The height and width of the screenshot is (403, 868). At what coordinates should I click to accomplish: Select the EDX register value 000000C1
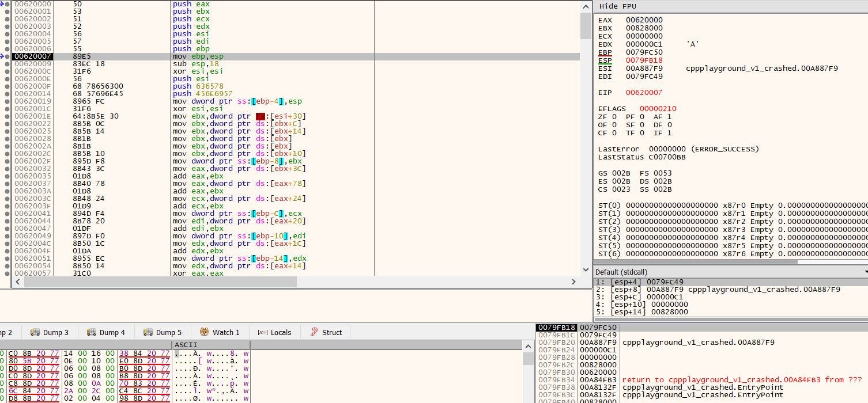tap(644, 44)
